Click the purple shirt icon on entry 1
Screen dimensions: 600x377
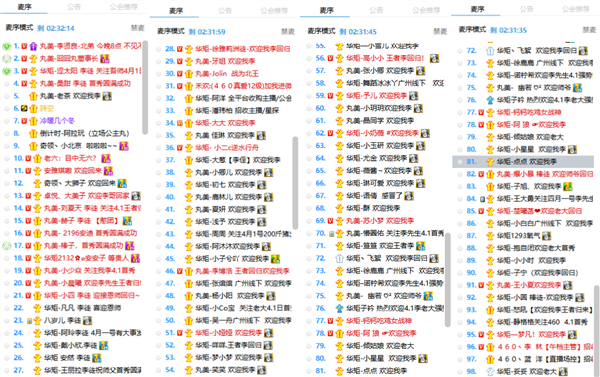point(33,46)
